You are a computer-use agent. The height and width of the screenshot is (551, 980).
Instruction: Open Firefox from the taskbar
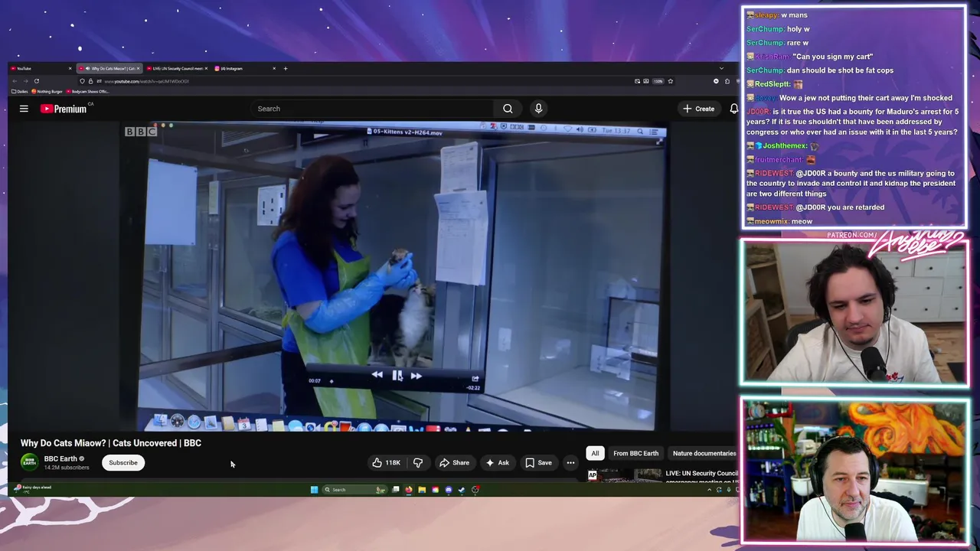[409, 490]
